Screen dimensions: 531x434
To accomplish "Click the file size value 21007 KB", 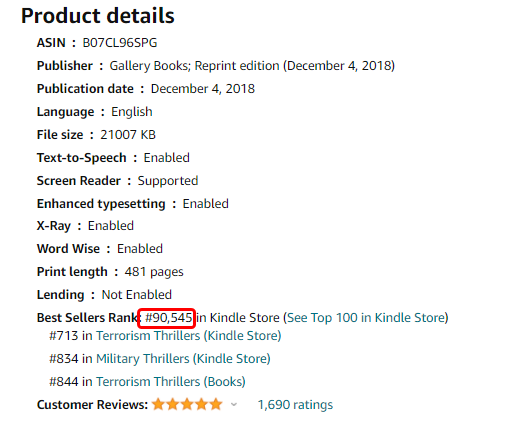I will (x=128, y=135).
